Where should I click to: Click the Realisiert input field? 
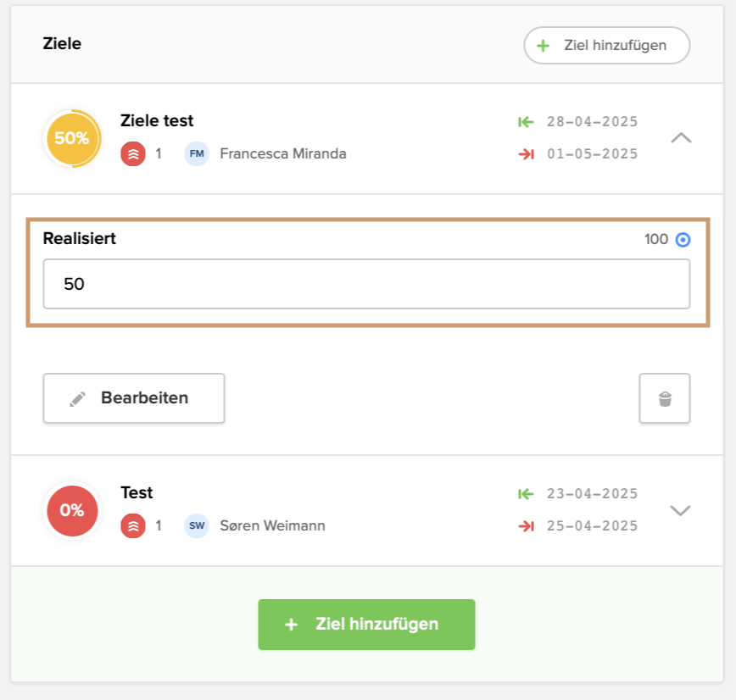pyautogui.click(x=366, y=284)
